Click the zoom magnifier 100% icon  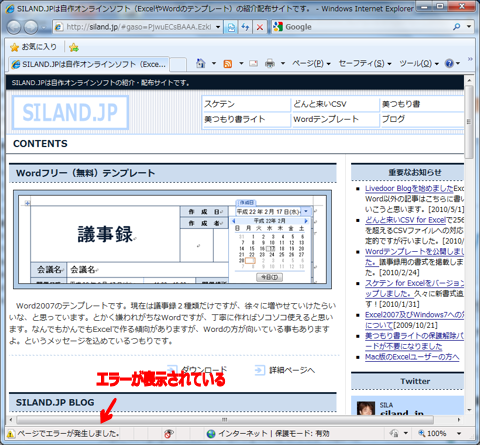tap(422, 433)
